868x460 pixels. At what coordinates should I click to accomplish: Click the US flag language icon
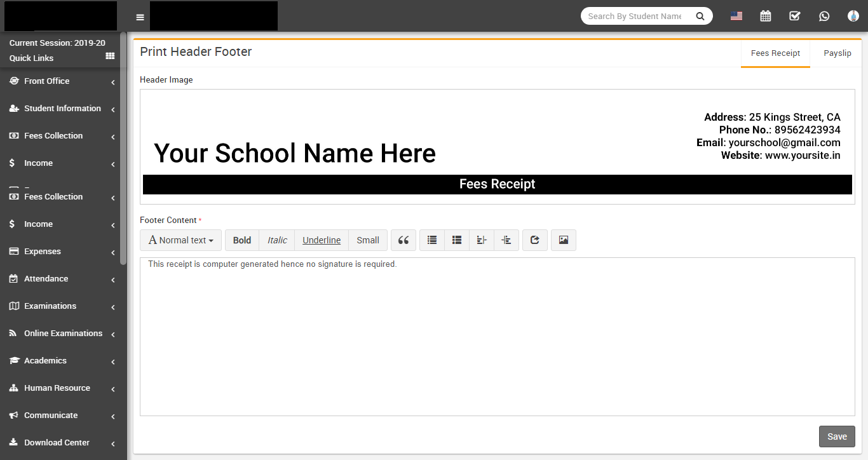[736, 17]
